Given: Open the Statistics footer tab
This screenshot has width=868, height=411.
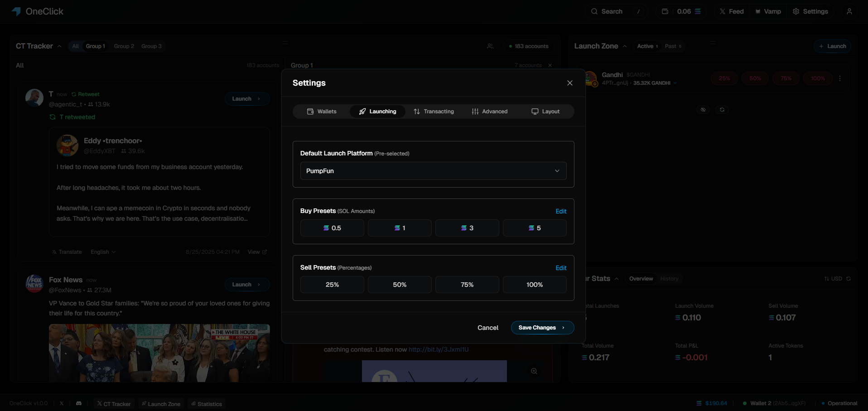Looking at the screenshot, I should (207, 404).
